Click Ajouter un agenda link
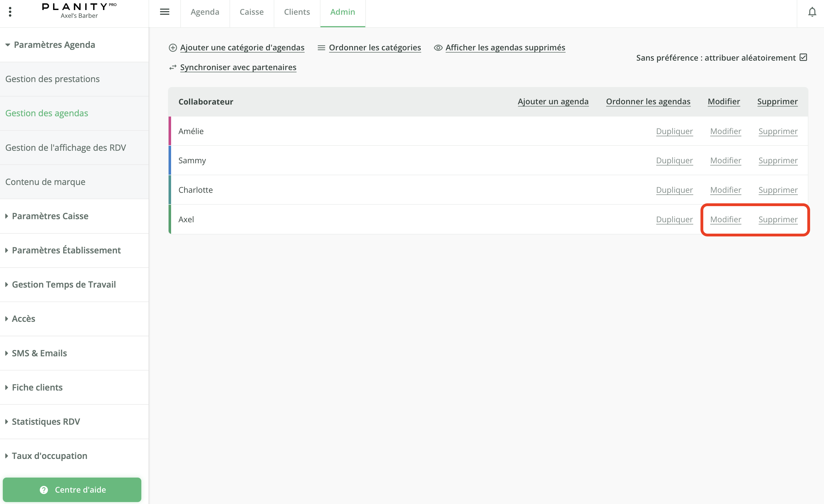This screenshot has width=824, height=504. (553, 102)
